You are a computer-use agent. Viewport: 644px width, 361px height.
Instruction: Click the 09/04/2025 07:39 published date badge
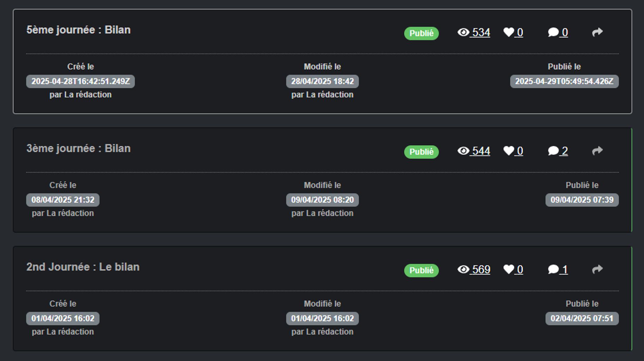pos(582,200)
